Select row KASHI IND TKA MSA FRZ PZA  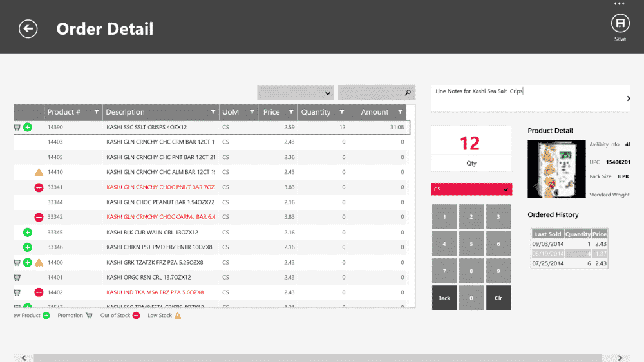[x=211, y=292]
